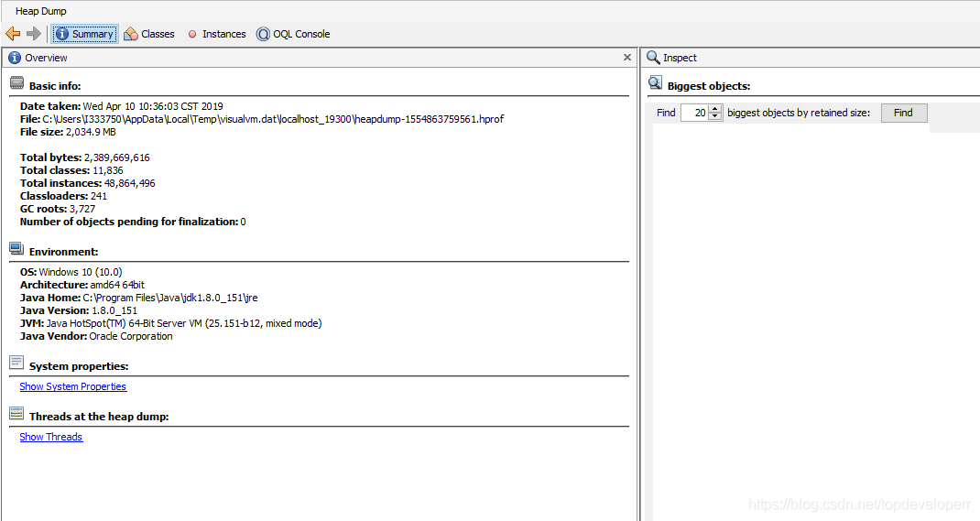Open the Show System Properties link
This screenshot has width=980, height=521.
tap(73, 386)
